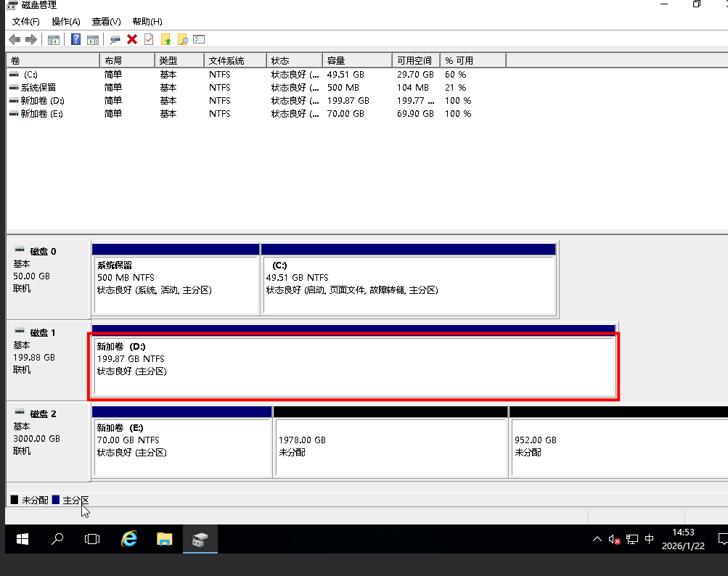728x576 pixels.
Task: Click the properties checkmark page icon
Action: [149, 39]
